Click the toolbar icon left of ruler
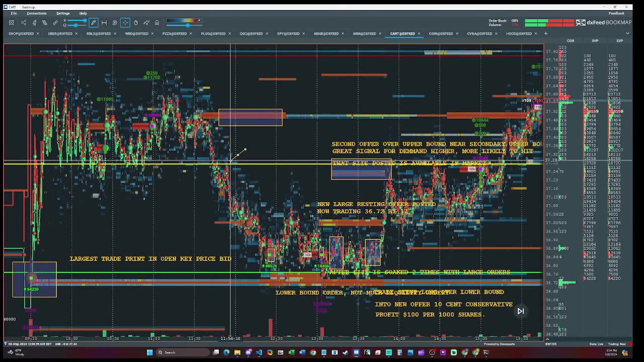 point(45,23)
